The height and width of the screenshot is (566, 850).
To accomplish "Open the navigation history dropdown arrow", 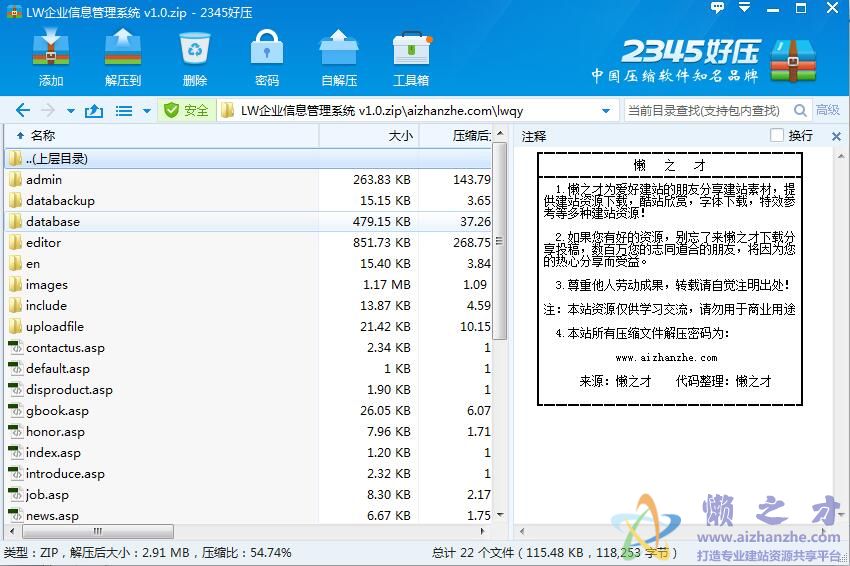I will (70, 111).
